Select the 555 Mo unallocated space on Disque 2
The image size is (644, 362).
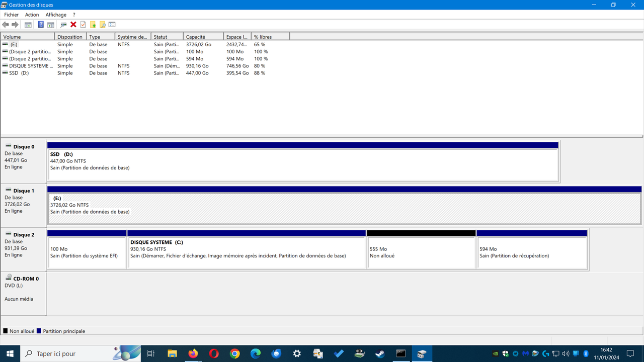pyautogui.click(x=422, y=250)
